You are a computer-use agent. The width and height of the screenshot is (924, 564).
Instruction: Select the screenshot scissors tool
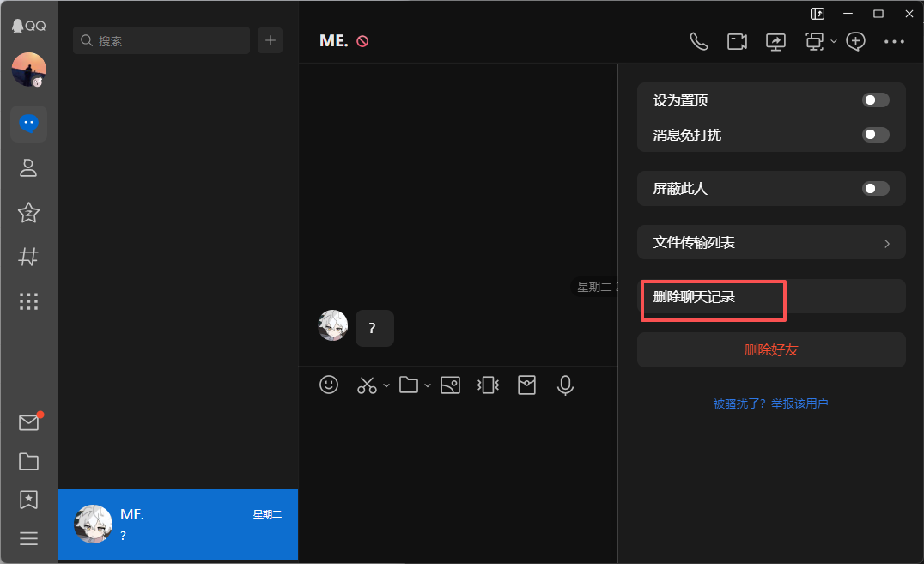(367, 385)
